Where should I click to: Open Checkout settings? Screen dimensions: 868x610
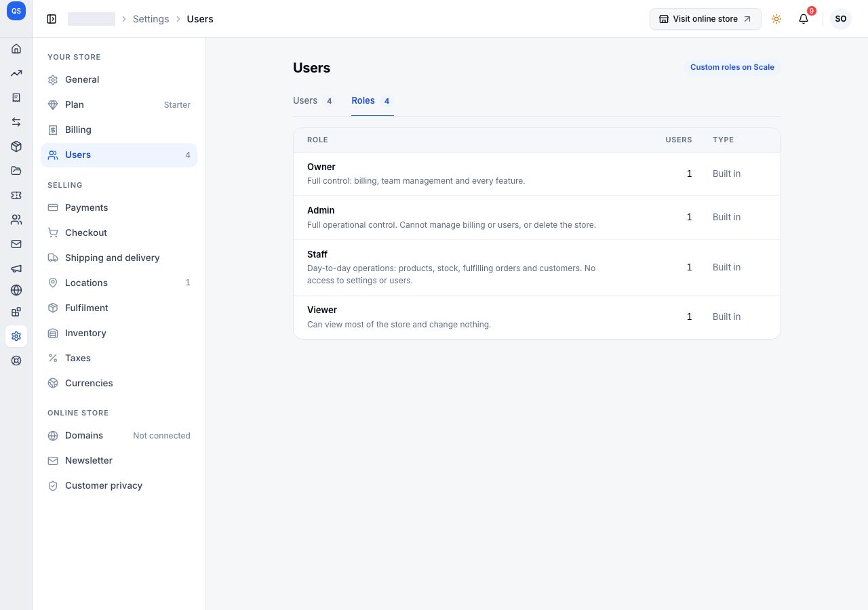coord(119,233)
